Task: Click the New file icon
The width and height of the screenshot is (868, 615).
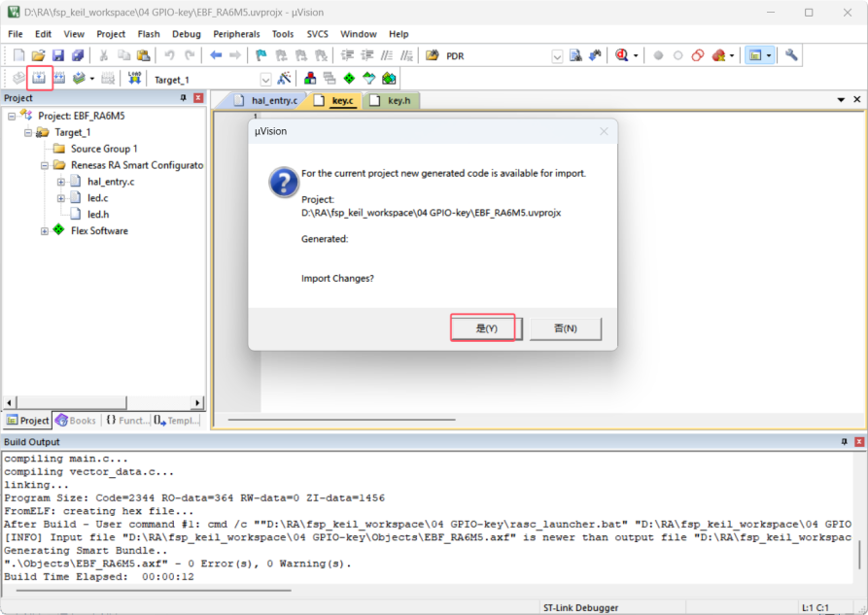Action: (18, 55)
